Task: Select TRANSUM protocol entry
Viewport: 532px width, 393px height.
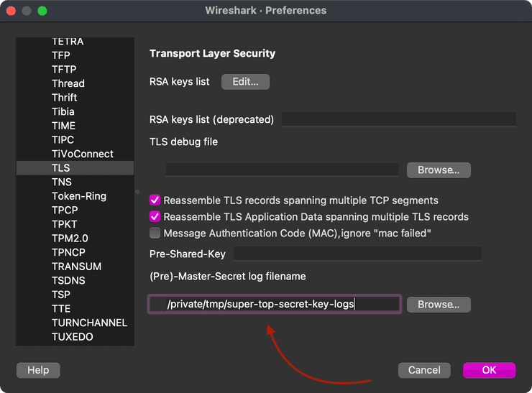Action: 75,267
